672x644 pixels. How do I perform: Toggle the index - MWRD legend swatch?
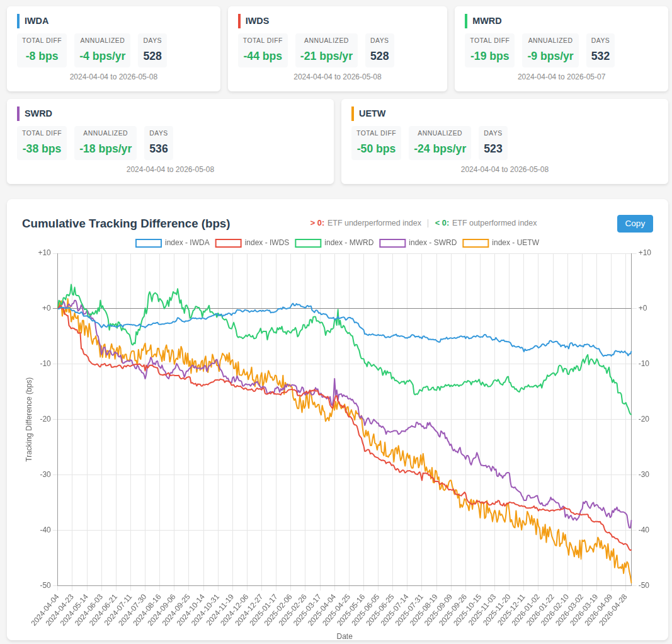pyautogui.click(x=308, y=243)
